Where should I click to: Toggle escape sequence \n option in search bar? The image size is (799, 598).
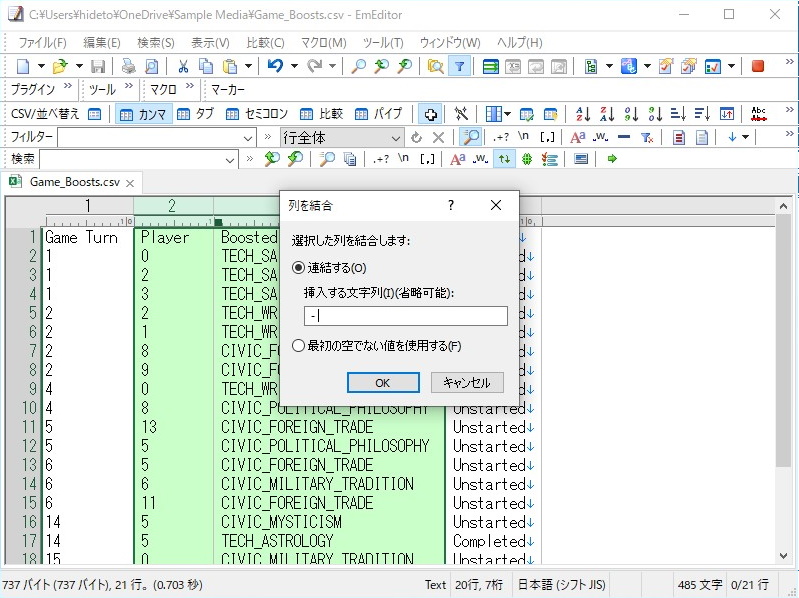pos(404,158)
